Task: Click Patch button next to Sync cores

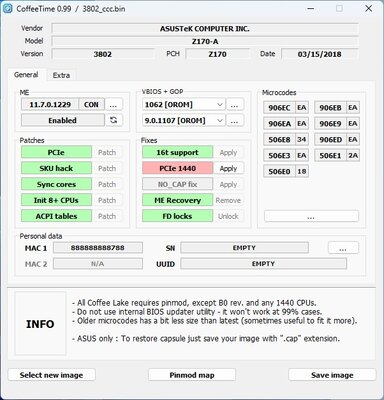Action: pos(107,184)
